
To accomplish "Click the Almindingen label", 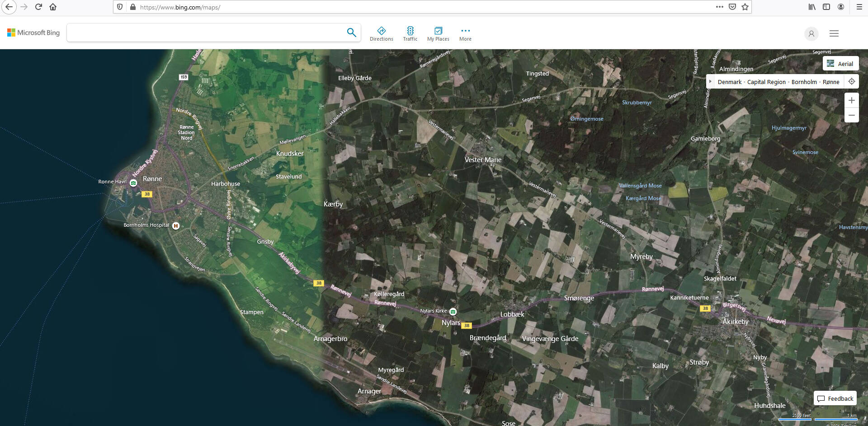I will tap(736, 69).
